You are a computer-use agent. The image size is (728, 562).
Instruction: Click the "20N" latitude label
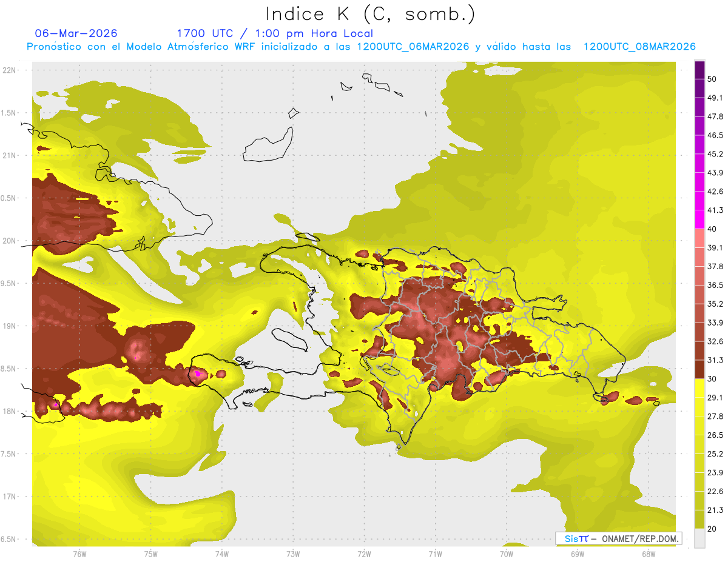coord(10,241)
